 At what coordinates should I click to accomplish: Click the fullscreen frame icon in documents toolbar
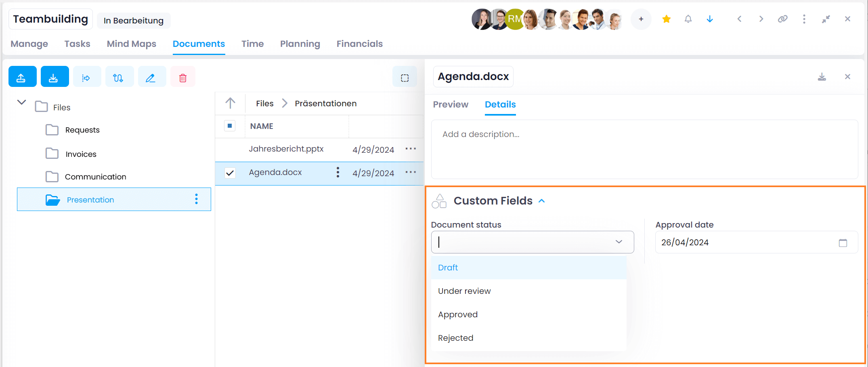tap(405, 78)
